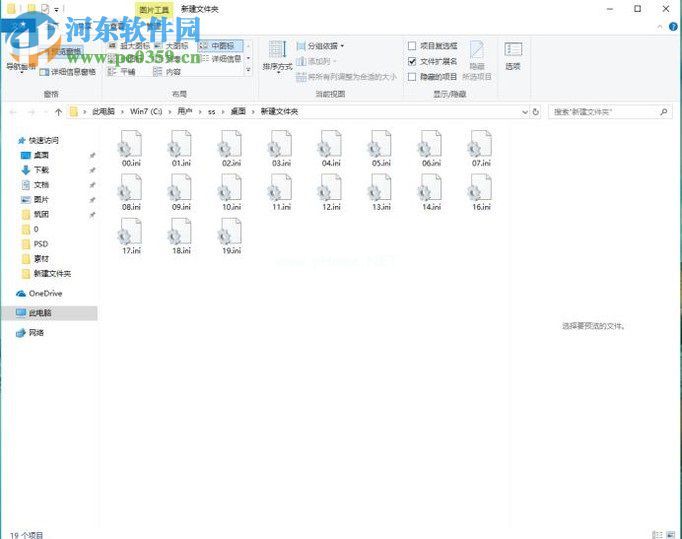Select the 06.ini file
Image resolution: width=682 pixels, height=539 pixels.
[431, 149]
